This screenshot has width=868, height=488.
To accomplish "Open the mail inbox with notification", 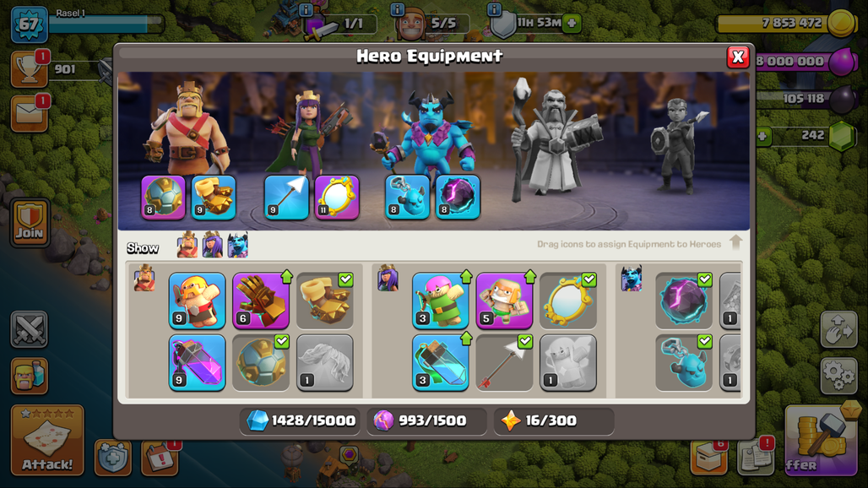I will [x=29, y=114].
